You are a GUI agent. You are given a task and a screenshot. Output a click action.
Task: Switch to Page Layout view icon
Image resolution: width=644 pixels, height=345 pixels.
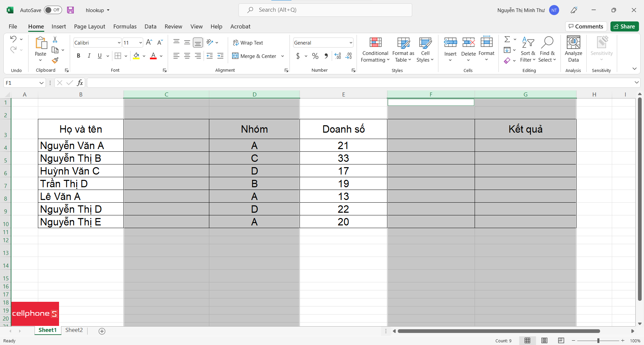544,341
